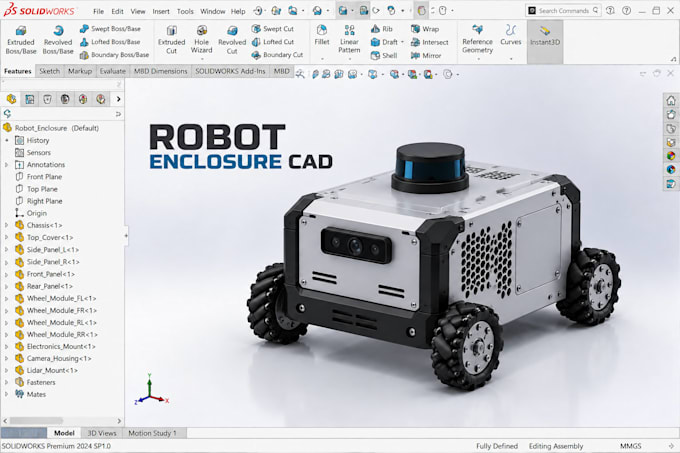Open Appearances in the task pane
680x453 pixels.
click(671, 156)
